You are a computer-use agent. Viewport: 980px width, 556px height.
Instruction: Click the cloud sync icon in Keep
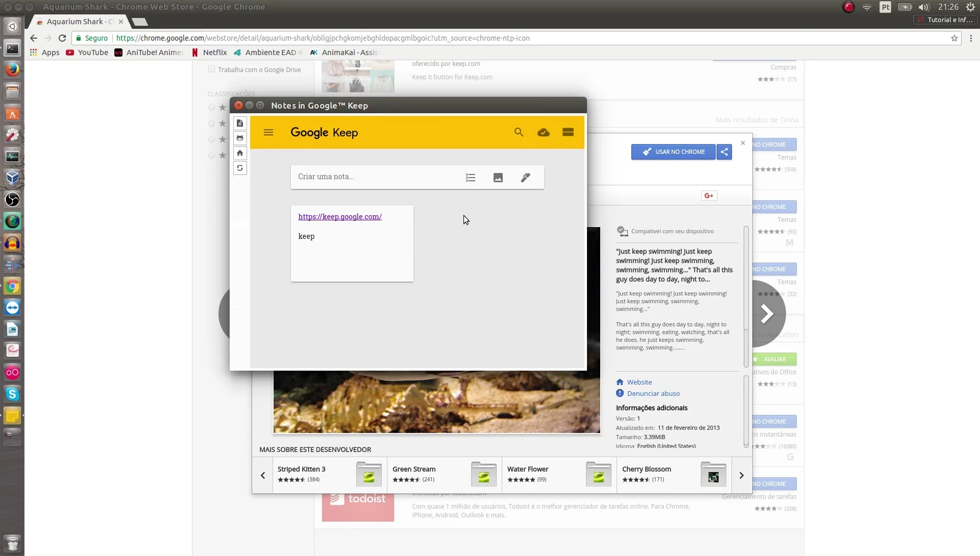click(544, 133)
